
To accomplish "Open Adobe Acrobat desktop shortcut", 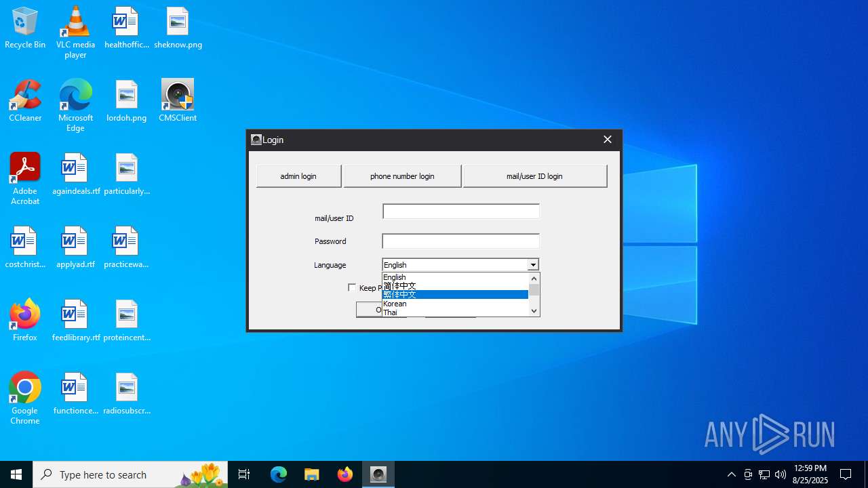I will (25, 179).
